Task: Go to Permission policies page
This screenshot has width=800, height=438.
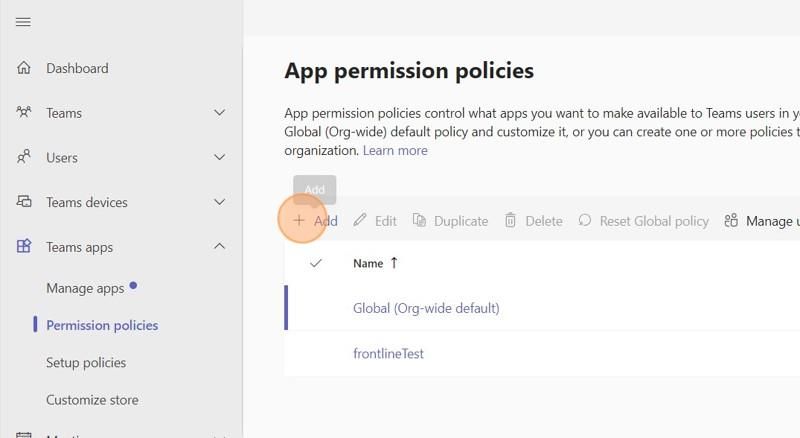Action: pyautogui.click(x=102, y=325)
